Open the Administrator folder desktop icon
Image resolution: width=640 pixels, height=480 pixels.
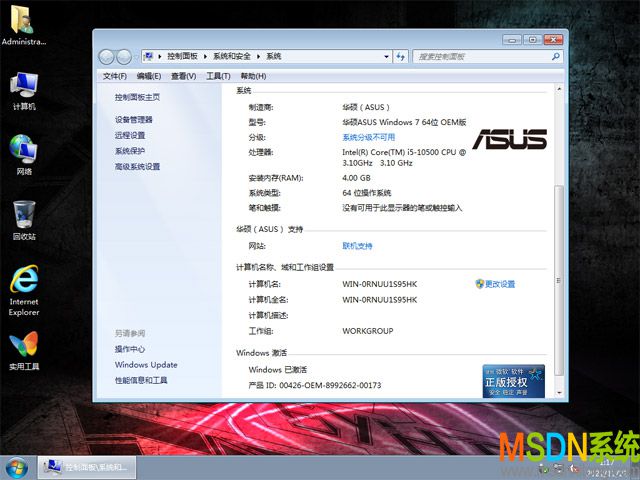click(x=23, y=24)
